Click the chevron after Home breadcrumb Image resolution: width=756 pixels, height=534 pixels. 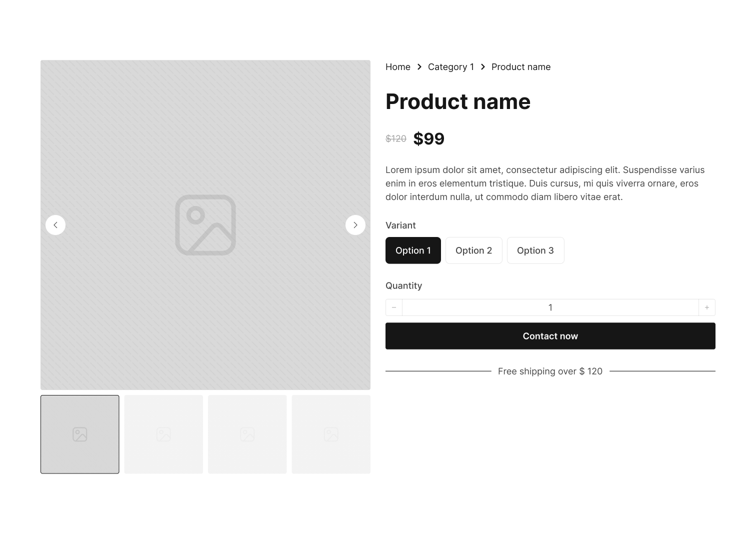pyautogui.click(x=419, y=67)
